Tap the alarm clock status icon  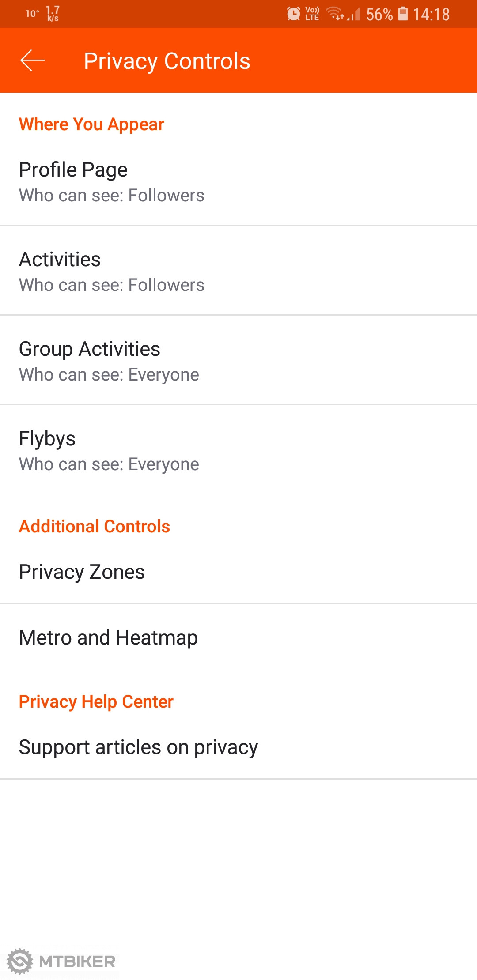293,14
